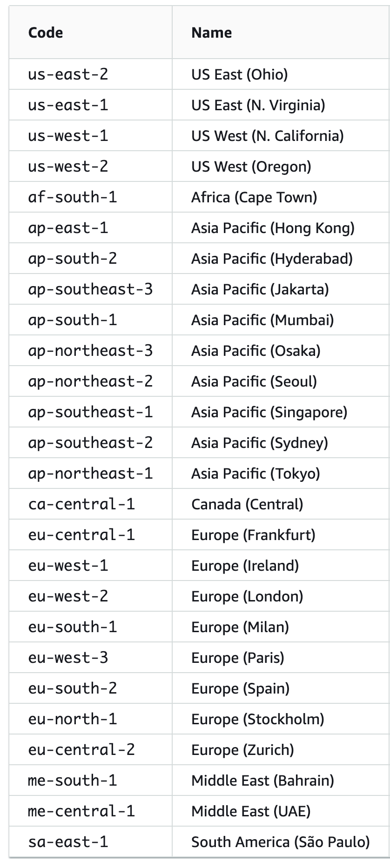Select the ap-southeast-3 code
Image resolution: width=390 pixels, height=868 pixels.
coord(90,289)
